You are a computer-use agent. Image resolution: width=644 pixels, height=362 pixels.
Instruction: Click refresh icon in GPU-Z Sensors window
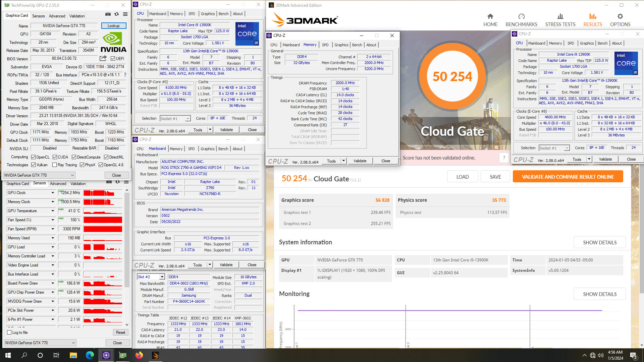(117, 182)
